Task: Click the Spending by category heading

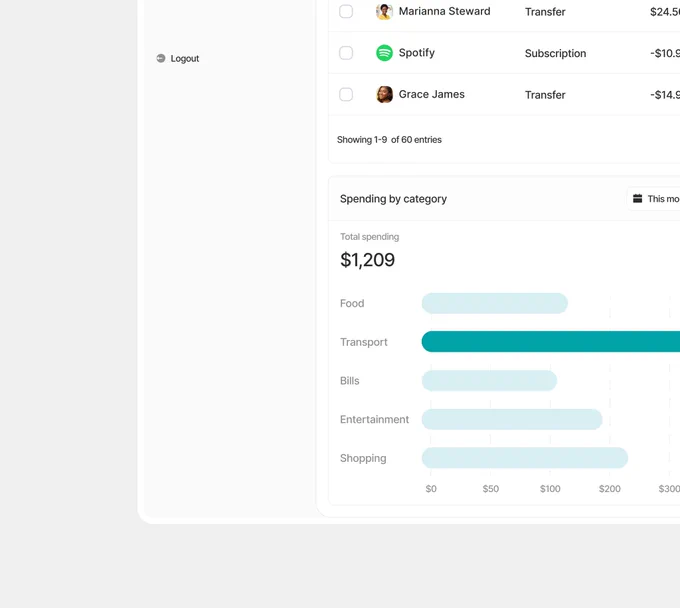Action: (393, 199)
